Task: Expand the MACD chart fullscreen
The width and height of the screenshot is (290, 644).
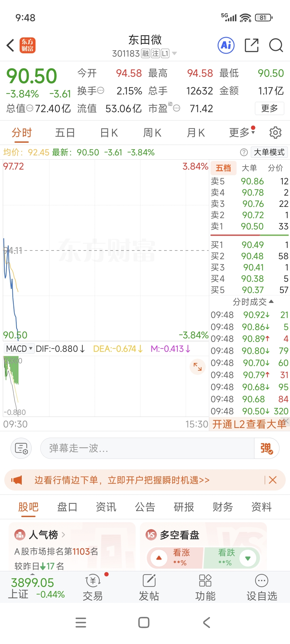Action: pos(198,367)
